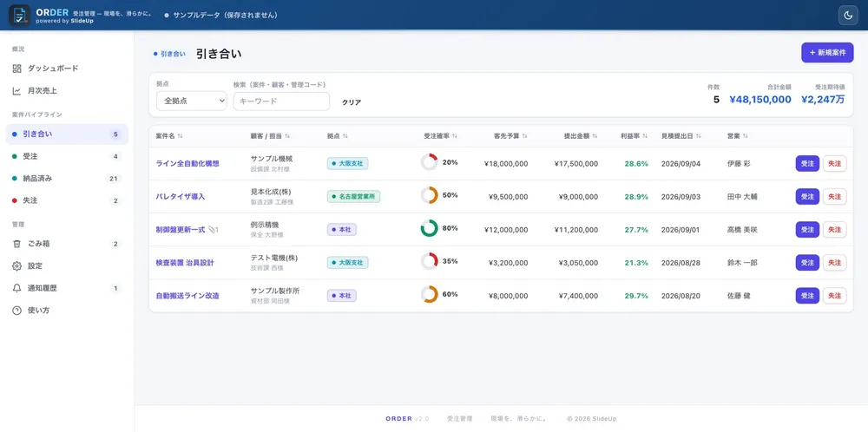Click the 名古屋営業所 location badge
This screenshot has width=868, height=432.
(354, 196)
